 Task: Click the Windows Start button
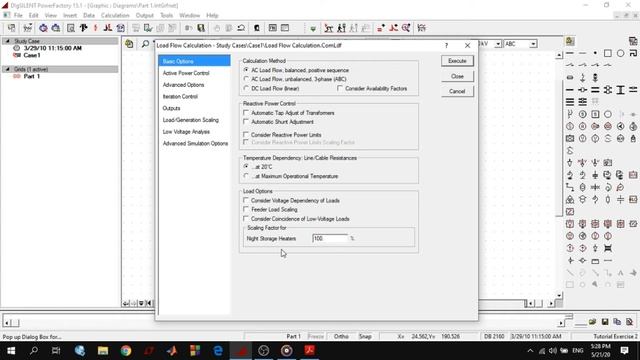11,351
